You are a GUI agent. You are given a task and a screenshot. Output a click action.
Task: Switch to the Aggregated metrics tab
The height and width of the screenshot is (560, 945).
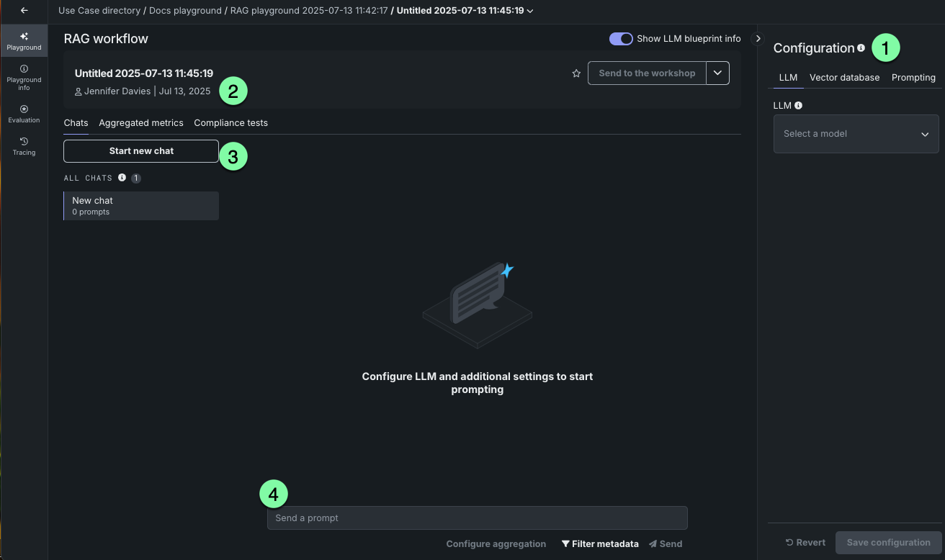tap(141, 123)
